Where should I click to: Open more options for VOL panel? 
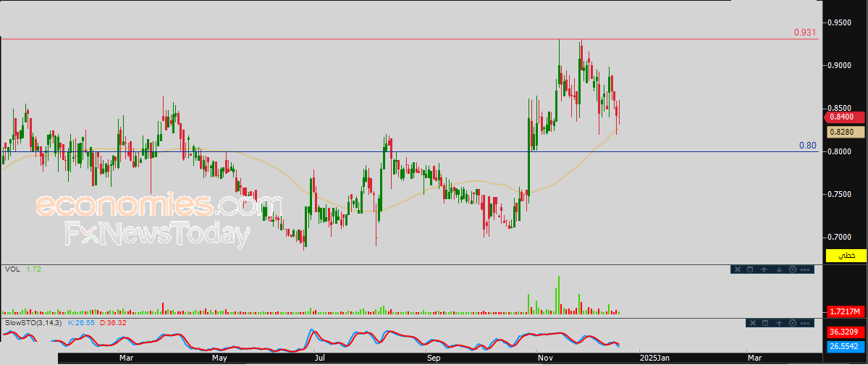click(x=806, y=269)
